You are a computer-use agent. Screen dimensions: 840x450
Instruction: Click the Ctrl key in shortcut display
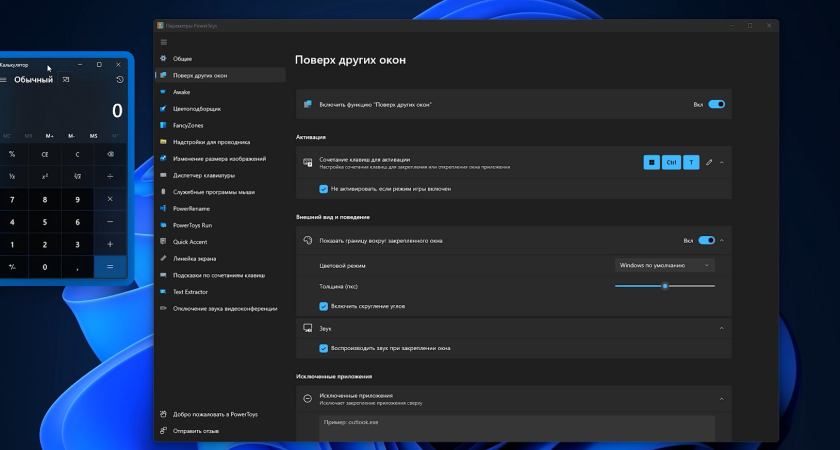pos(671,162)
